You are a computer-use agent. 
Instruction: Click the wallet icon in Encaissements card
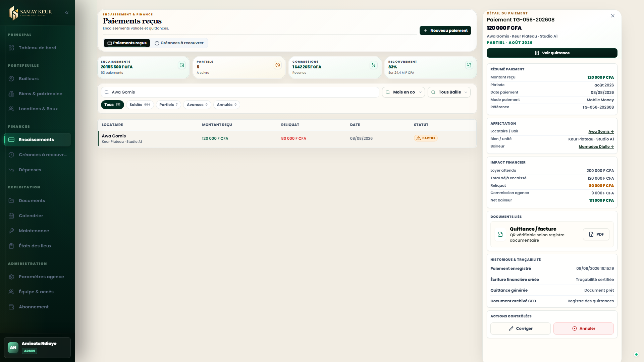coord(182,65)
